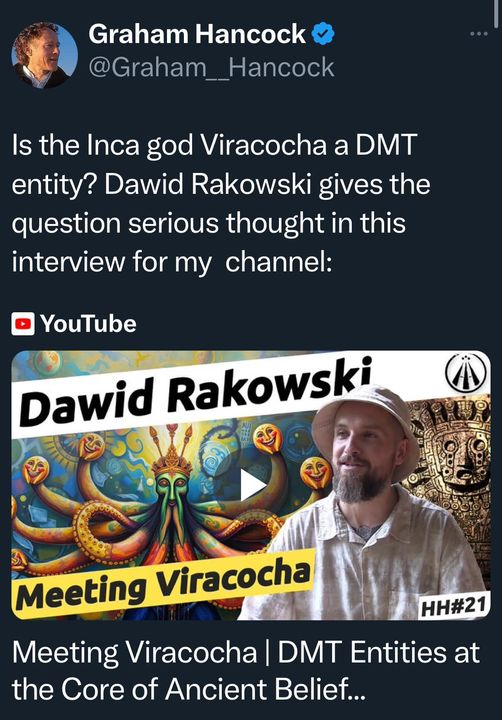Image resolution: width=502 pixels, height=720 pixels.
Task: Open the Graham Hancock display name
Action: 197,34
